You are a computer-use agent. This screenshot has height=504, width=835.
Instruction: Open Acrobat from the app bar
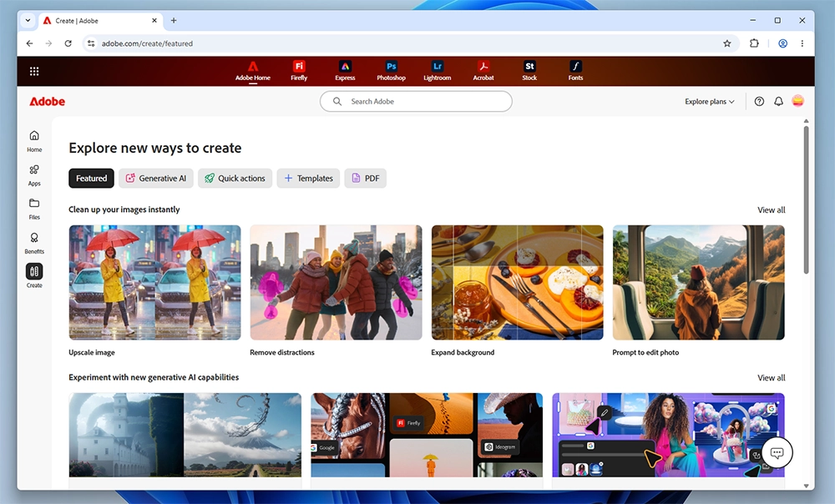coord(483,71)
